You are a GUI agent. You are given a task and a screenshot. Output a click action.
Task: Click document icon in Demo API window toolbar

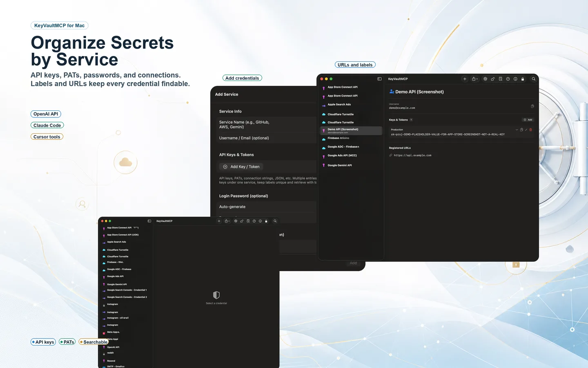(501, 79)
